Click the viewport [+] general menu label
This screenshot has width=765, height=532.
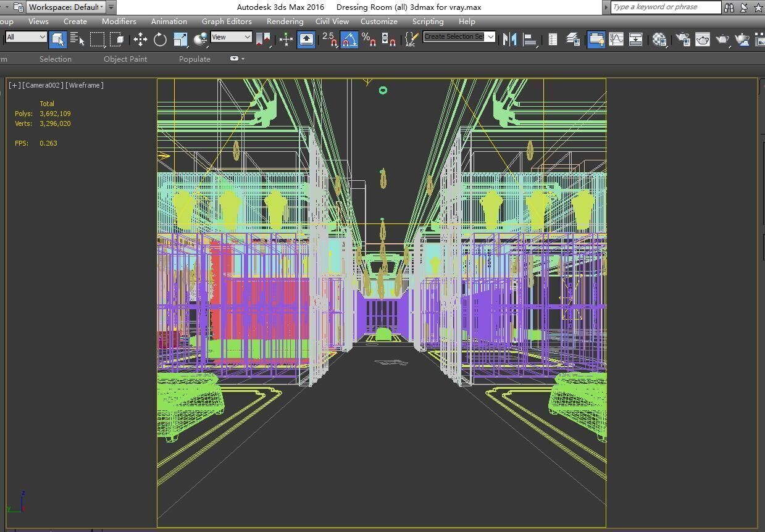[14, 85]
